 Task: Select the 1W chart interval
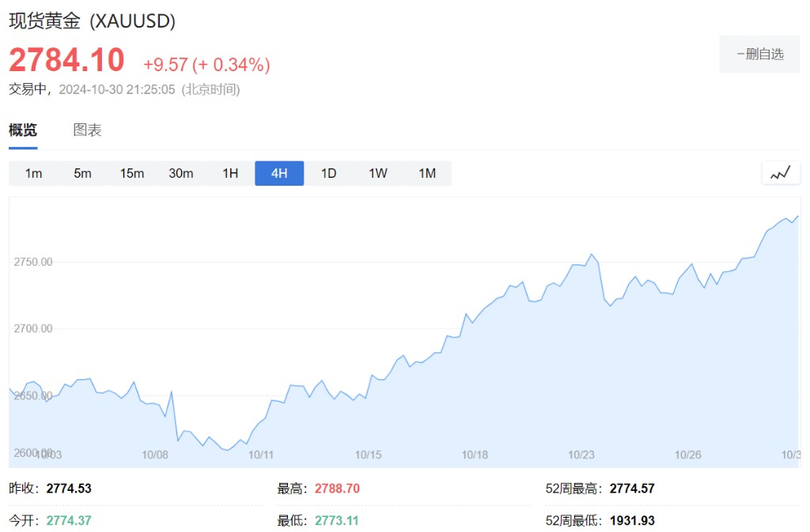(x=378, y=173)
